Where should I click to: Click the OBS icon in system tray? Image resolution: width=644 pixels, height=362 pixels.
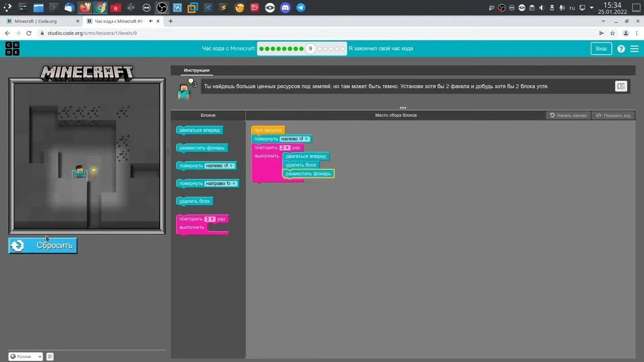502,8
